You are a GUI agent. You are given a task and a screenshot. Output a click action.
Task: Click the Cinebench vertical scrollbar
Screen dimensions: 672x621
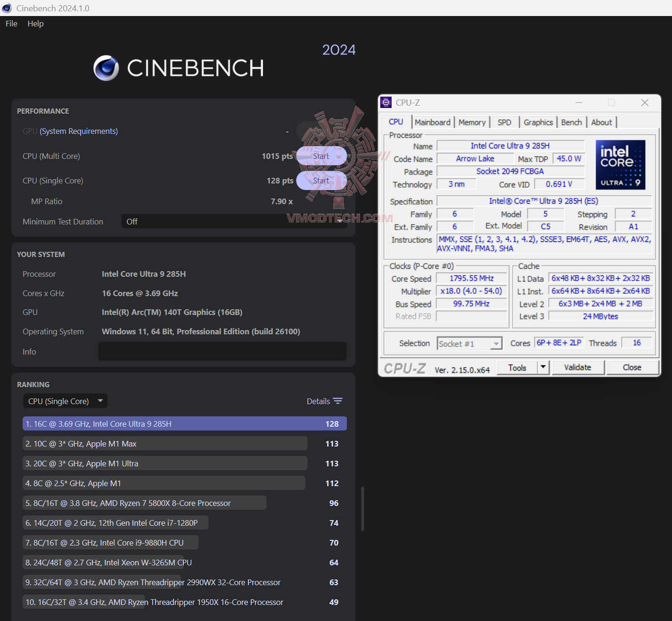pyautogui.click(x=362, y=509)
